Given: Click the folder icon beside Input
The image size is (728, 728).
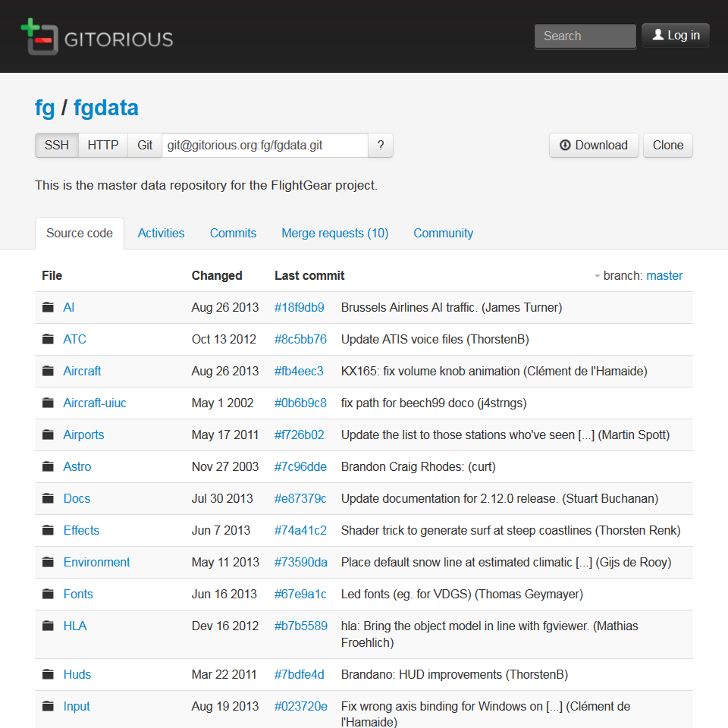Looking at the screenshot, I should click(48, 706).
